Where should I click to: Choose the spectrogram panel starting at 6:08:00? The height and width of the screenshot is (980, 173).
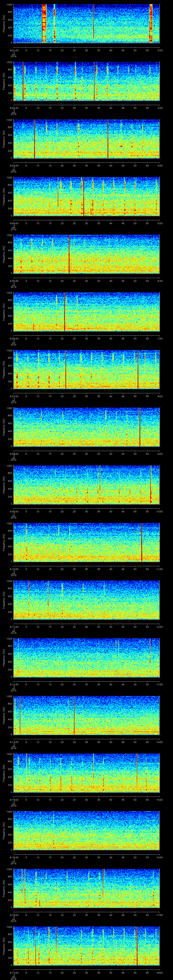pos(87,427)
